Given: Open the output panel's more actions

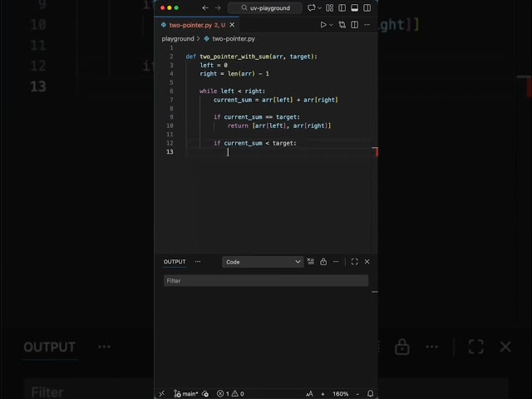Looking at the screenshot, I should (x=336, y=262).
